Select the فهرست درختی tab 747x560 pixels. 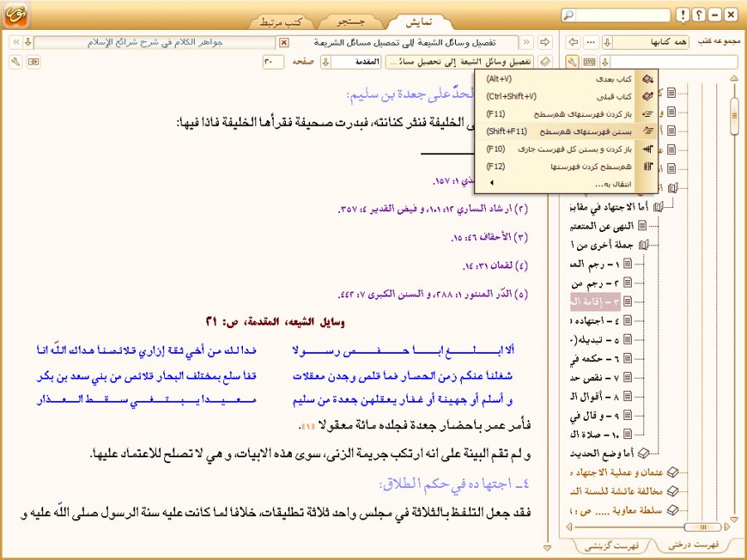pyautogui.click(x=693, y=545)
